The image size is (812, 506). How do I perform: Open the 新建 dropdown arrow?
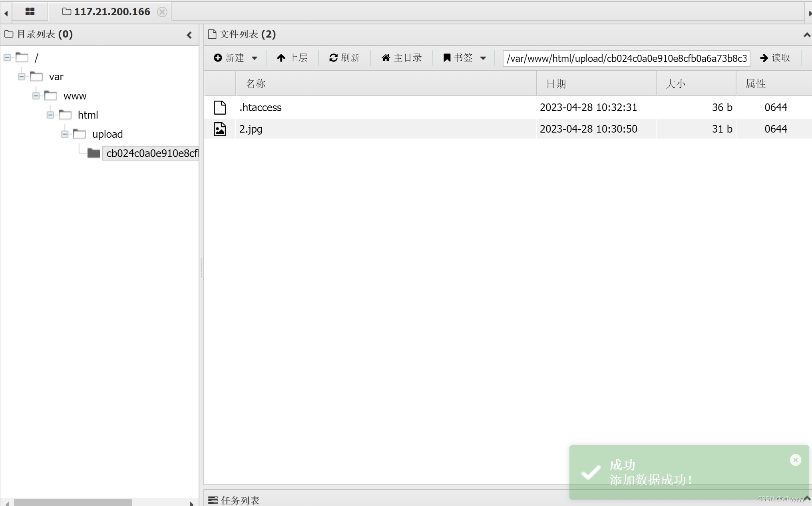255,58
